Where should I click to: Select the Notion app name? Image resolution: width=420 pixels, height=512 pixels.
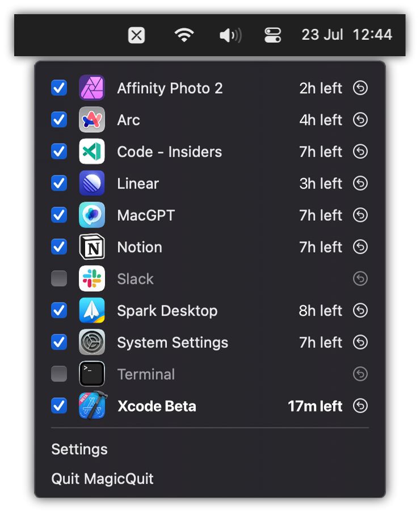[x=140, y=247]
